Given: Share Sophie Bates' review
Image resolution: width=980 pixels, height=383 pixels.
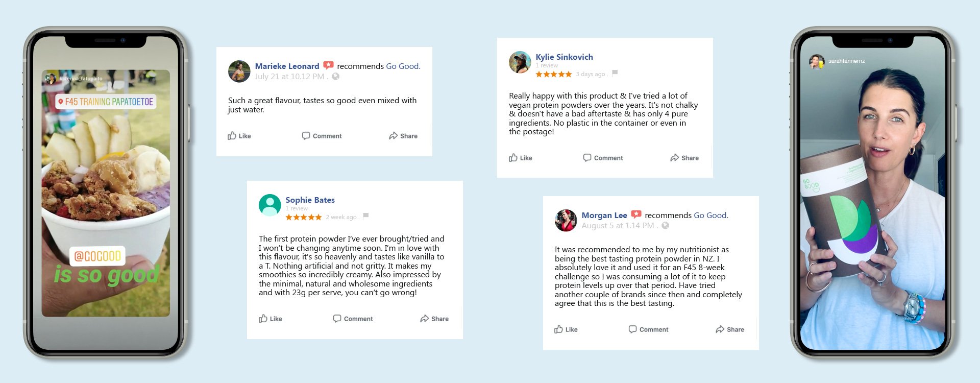Looking at the screenshot, I should click(434, 319).
